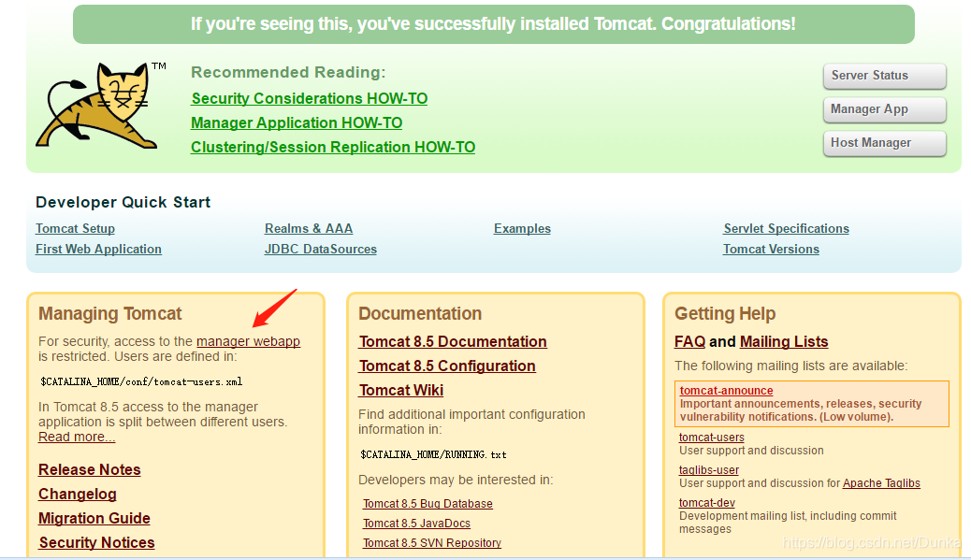The width and height of the screenshot is (971, 560).
Task: Open the FAQ link
Action: click(x=689, y=341)
